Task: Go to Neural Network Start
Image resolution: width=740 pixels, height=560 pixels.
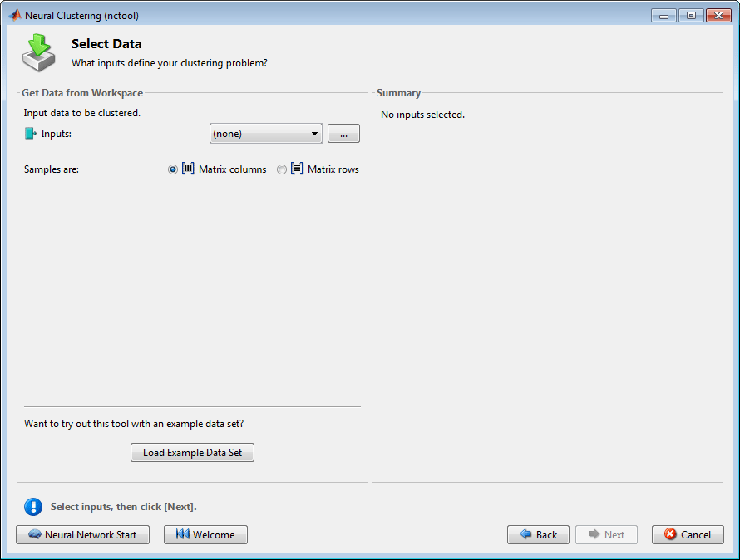Action: click(82, 534)
